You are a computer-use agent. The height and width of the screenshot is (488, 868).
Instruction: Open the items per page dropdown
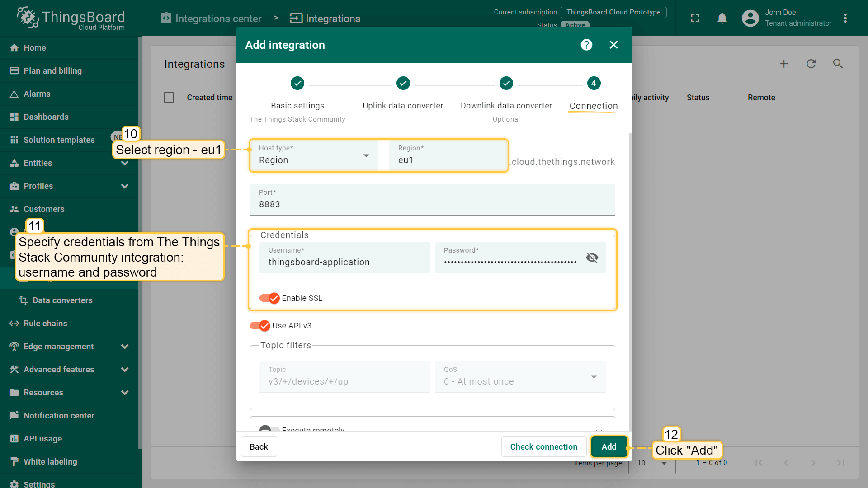[652, 463]
